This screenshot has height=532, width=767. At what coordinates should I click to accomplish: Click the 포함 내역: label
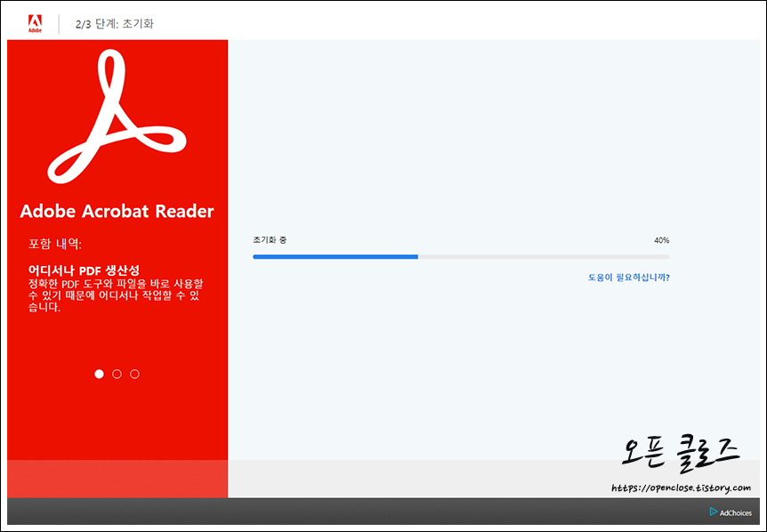click(55, 244)
